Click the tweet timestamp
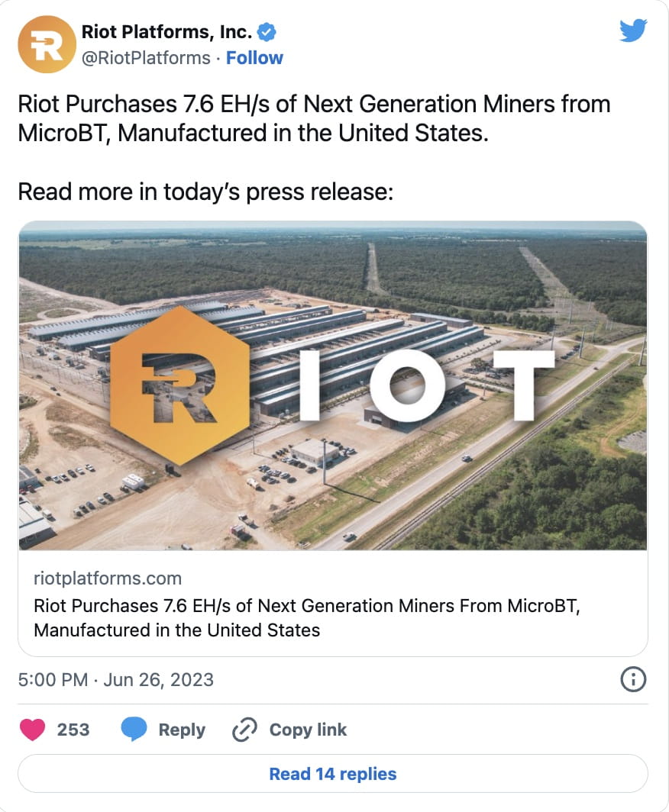The width and height of the screenshot is (669, 812). [x=115, y=680]
